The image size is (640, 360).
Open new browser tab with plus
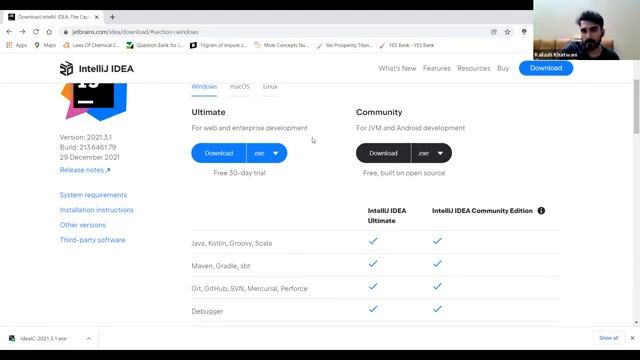click(112, 17)
